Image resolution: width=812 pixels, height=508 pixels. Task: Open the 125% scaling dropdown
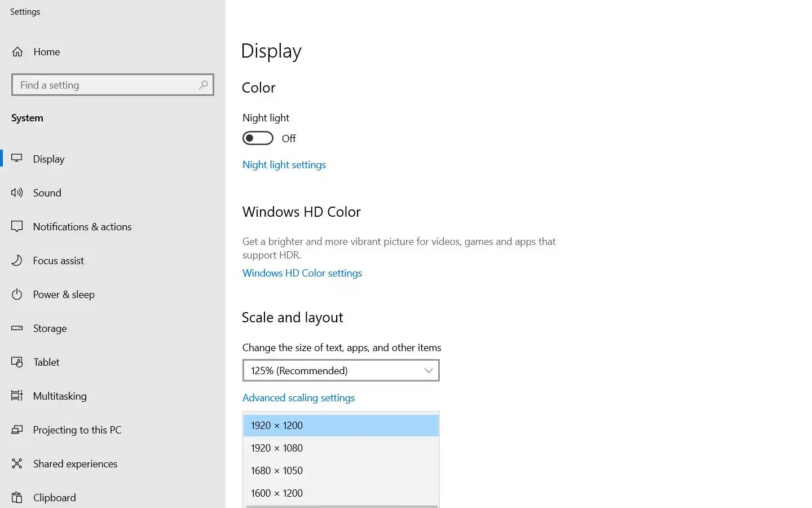pos(341,371)
